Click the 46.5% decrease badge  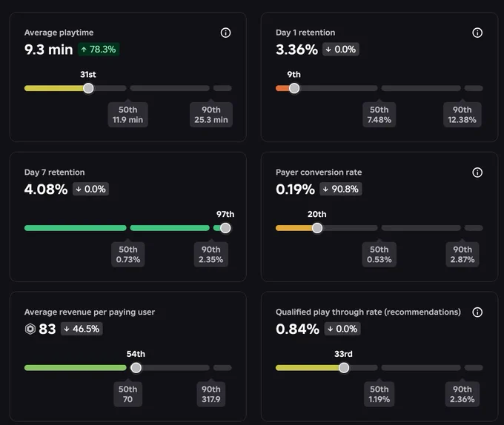click(82, 329)
